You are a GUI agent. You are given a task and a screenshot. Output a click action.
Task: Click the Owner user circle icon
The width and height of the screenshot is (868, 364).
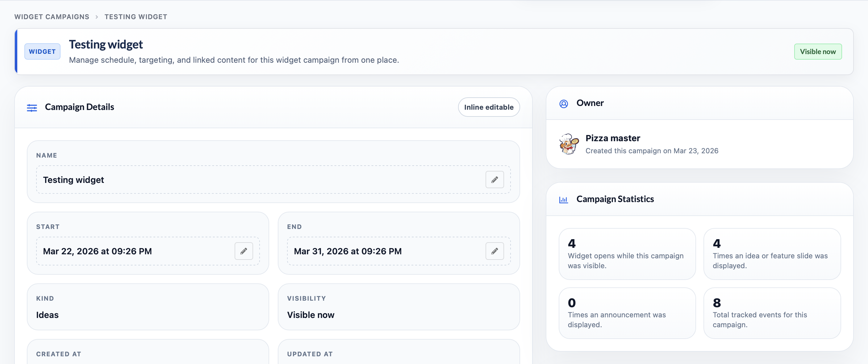pyautogui.click(x=563, y=104)
